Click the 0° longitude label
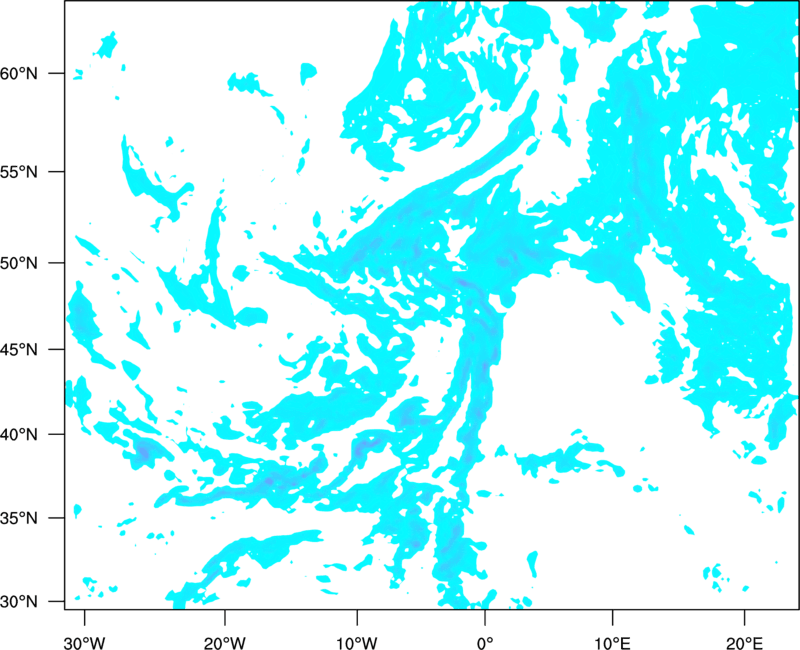Image resolution: width=800 pixels, height=650 pixels. pyautogui.click(x=485, y=643)
